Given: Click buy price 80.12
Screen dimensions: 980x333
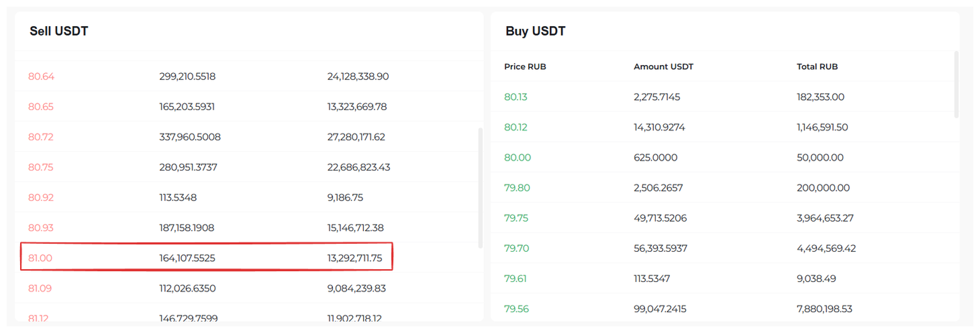Looking at the screenshot, I should (516, 127).
